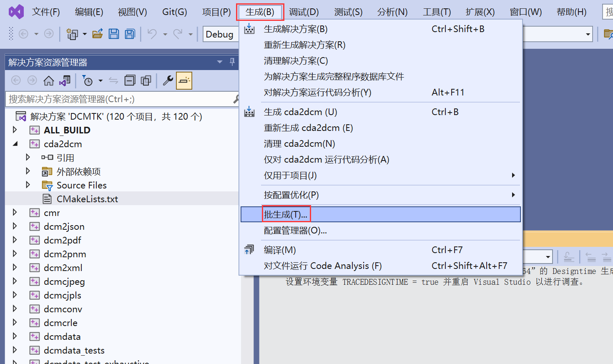Open Solution Explorer window options dropdown
Image resolution: width=613 pixels, height=364 pixels.
220,62
